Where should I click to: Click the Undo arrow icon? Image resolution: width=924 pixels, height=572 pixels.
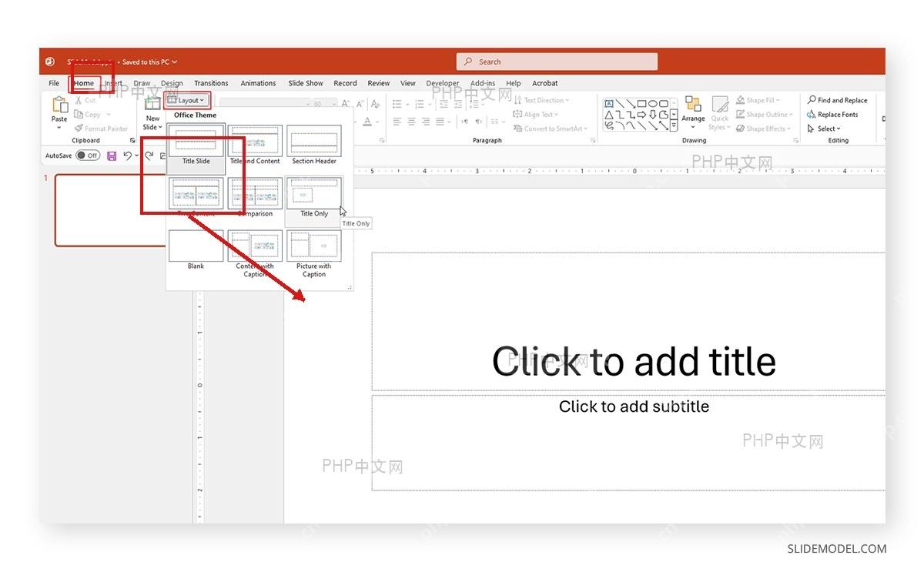coord(127,156)
